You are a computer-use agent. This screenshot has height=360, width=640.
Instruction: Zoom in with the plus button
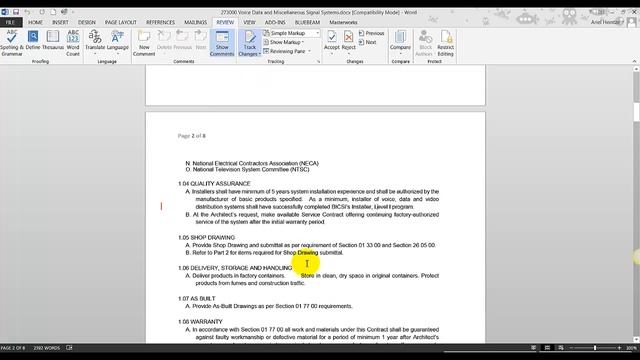click(x=620, y=348)
